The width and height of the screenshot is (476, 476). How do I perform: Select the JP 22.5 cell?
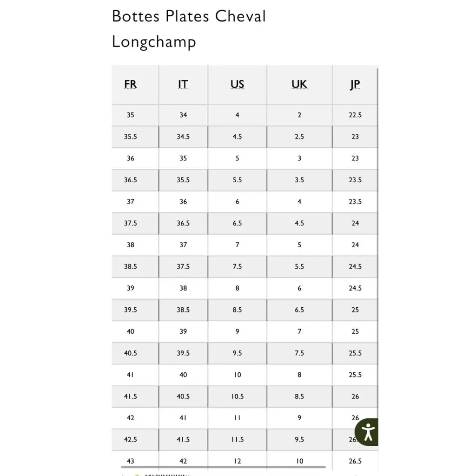[355, 115]
